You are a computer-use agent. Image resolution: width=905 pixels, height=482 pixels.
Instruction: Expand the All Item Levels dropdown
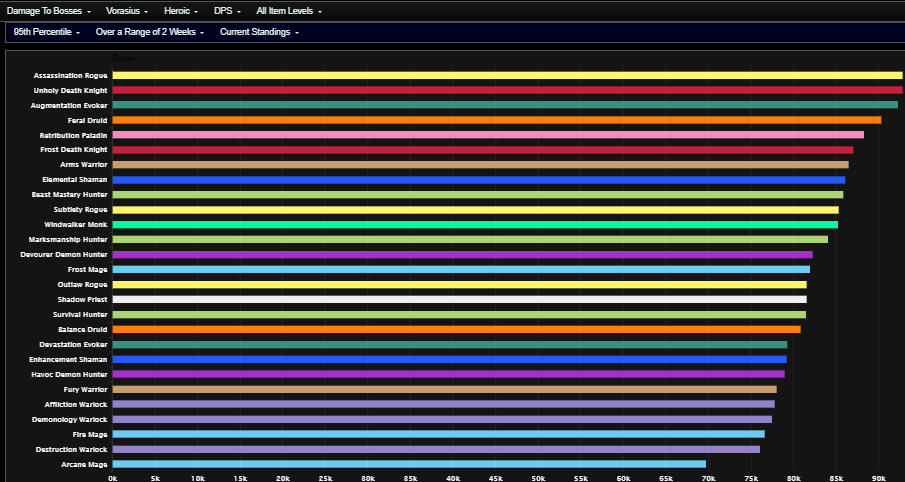289,11
